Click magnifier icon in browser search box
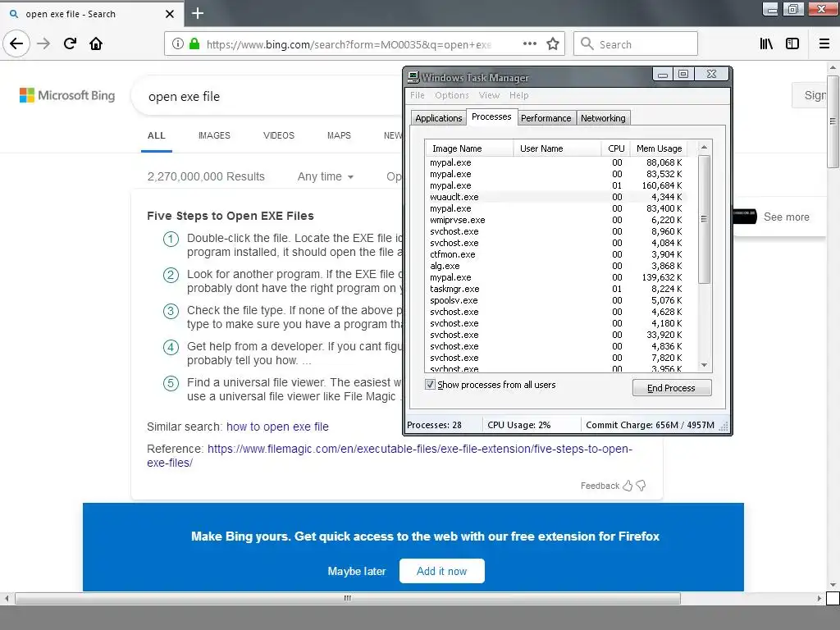 pos(587,43)
